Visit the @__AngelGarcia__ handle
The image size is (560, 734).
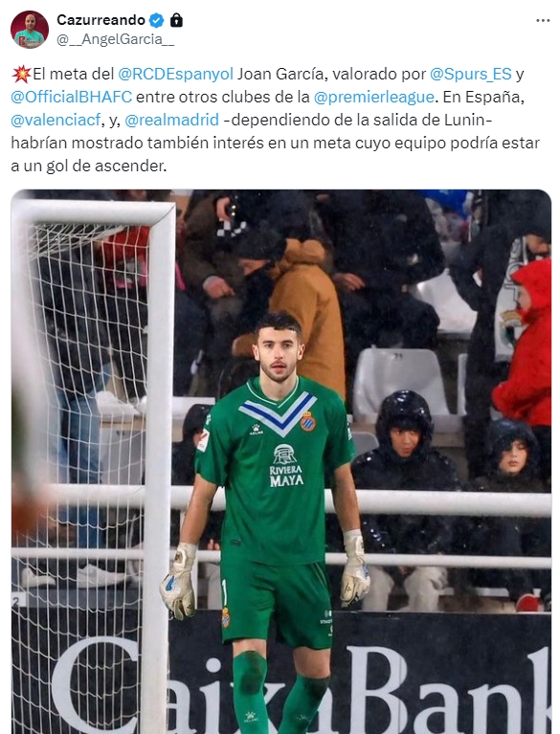click(x=115, y=40)
